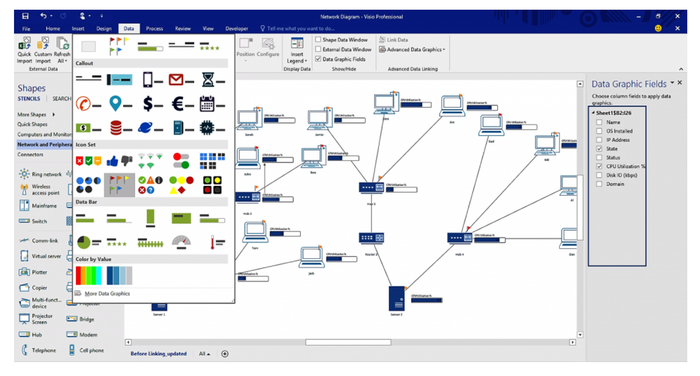Image resolution: width=700 pixels, height=376 pixels.
Task: Switch to the Developer tab
Action: tap(237, 29)
